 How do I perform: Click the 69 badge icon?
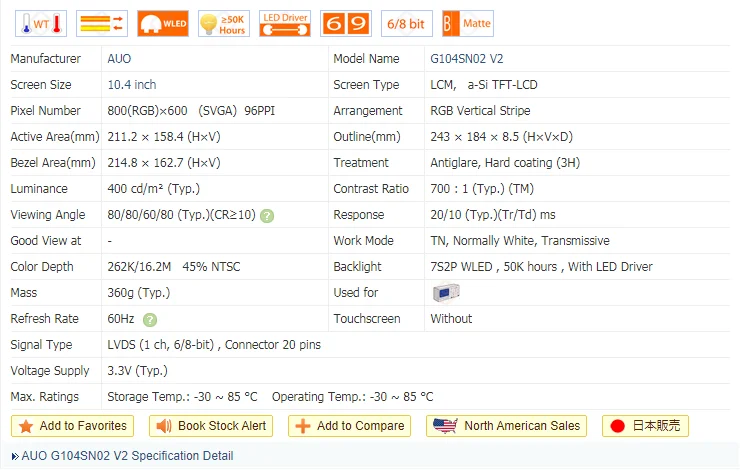(346, 24)
